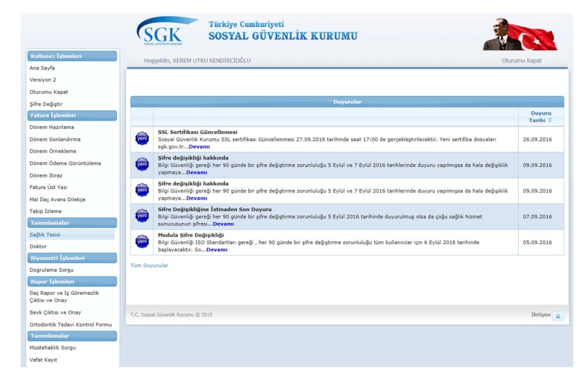
Task: Open the Tüm Duyurular link
Action: point(149,265)
